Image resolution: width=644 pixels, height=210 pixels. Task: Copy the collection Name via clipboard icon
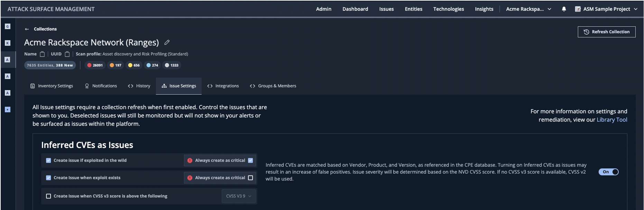coord(42,54)
